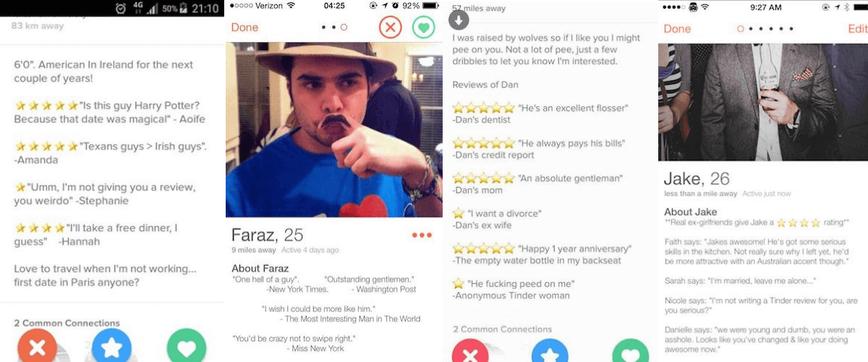Tap Jake's photo holding a bottle
868x362 pixels.
763,102
